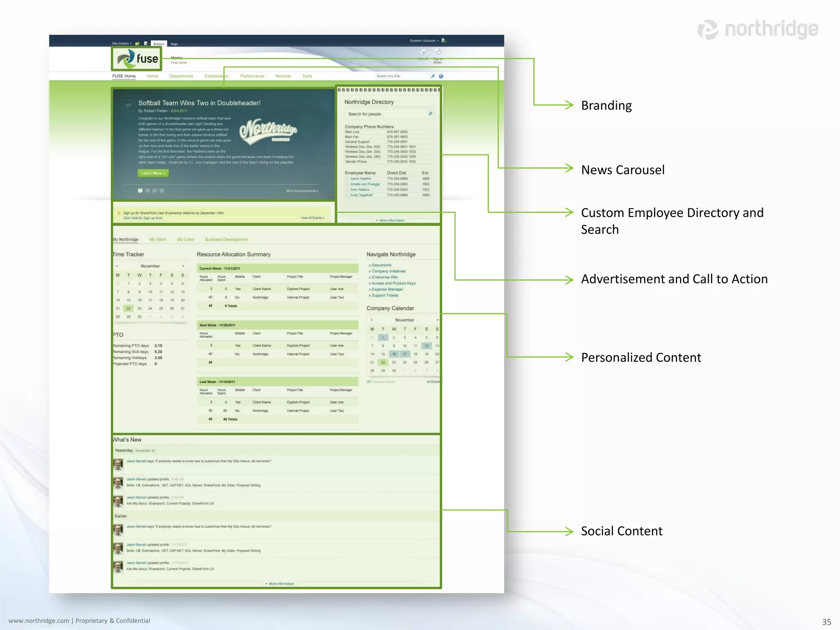Open the Site Actions dropdown
The height and width of the screenshot is (630, 840).
[x=122, y=43]
